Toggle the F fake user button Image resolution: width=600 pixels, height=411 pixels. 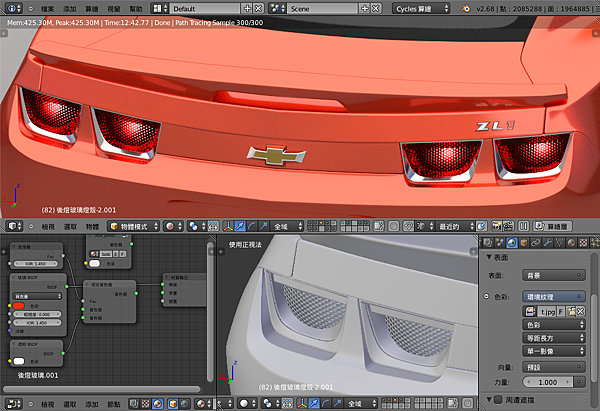pyautogui.click(x=560, y=312)
